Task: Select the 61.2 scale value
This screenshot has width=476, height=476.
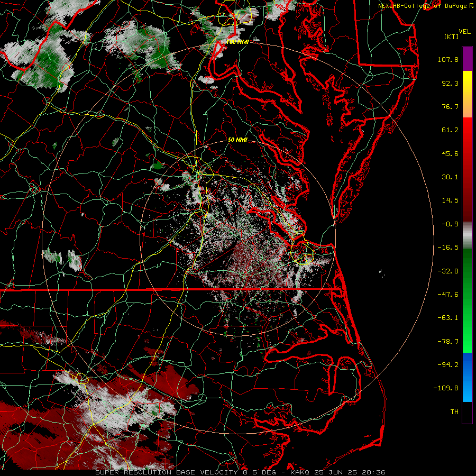Action: 450,130
